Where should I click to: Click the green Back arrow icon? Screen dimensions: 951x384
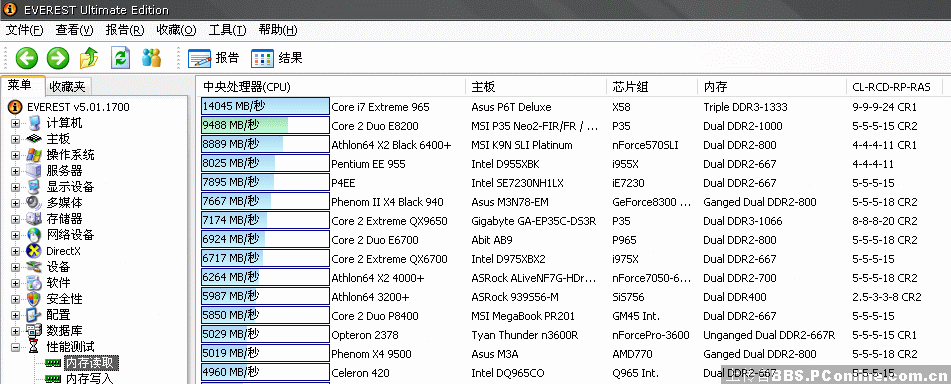(x=27, y=58)
